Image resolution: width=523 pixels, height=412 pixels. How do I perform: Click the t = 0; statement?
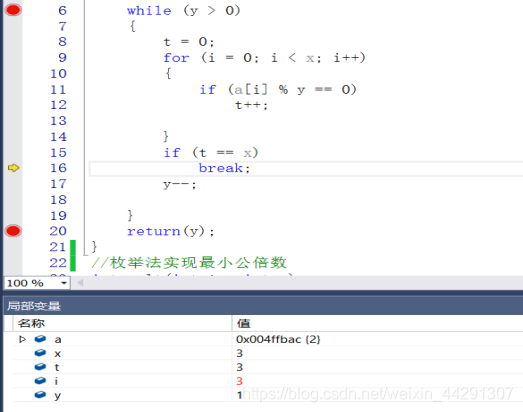[188, 42]
